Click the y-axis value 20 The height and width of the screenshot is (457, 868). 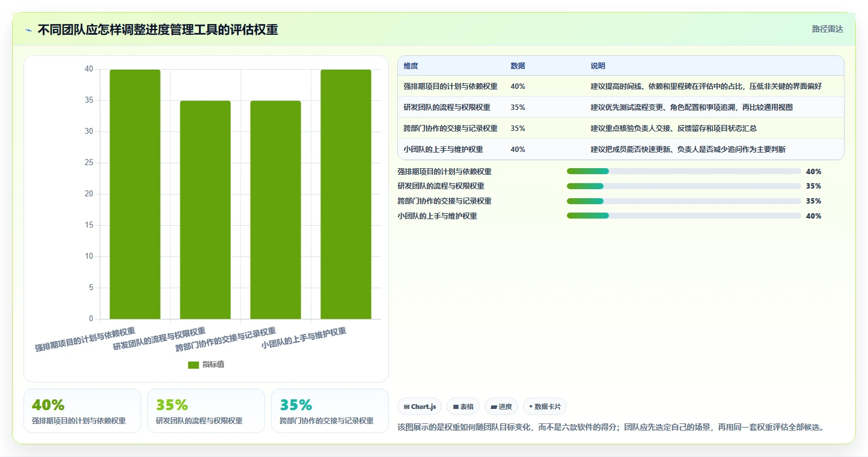click(x=89, y=194)
